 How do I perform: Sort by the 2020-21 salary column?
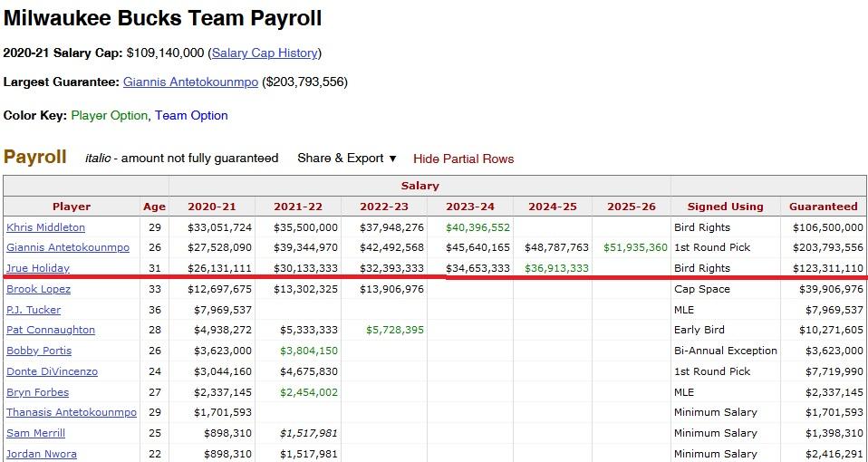tap(212, 207)
